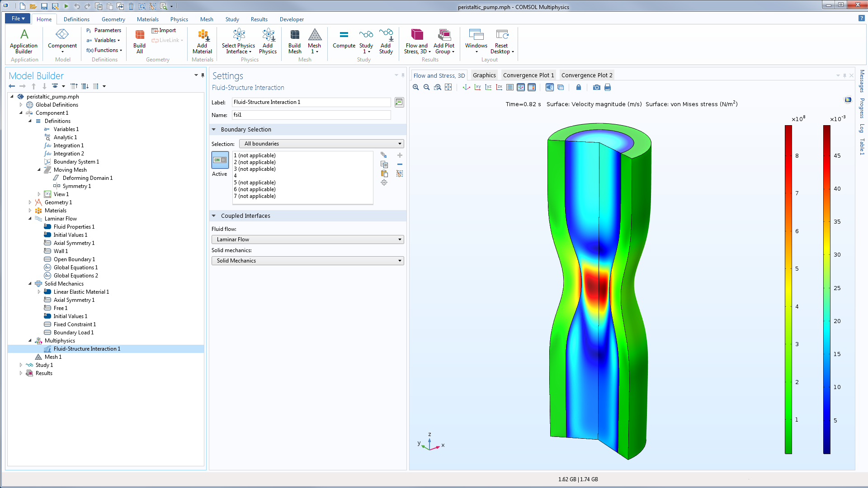The width and height of the screenshot is (868, 488).
Task: Take an image snapshot with camera icon
Action: pos(597,87)
